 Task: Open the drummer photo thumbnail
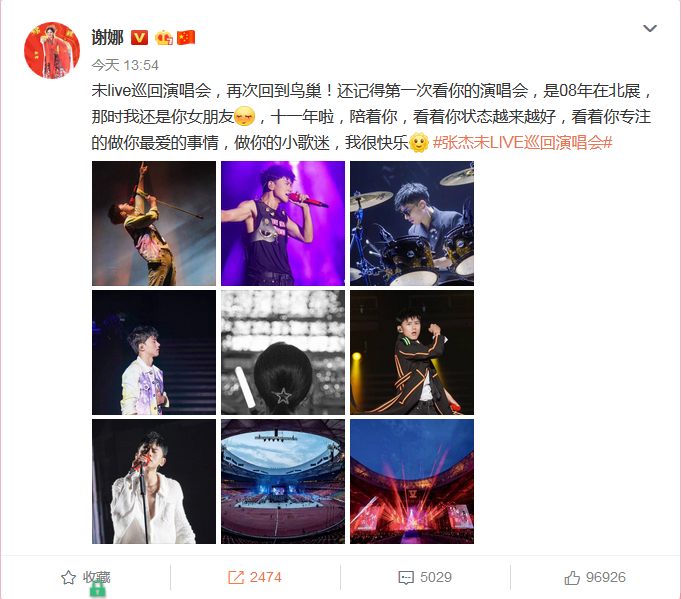coord(412,223)
